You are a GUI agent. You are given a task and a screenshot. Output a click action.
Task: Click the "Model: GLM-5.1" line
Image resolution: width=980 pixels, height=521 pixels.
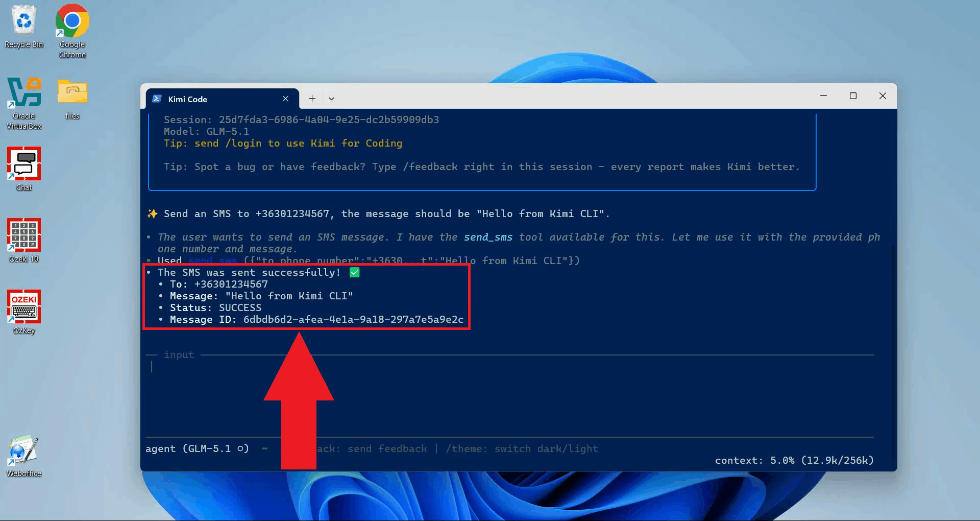[206, 131]
